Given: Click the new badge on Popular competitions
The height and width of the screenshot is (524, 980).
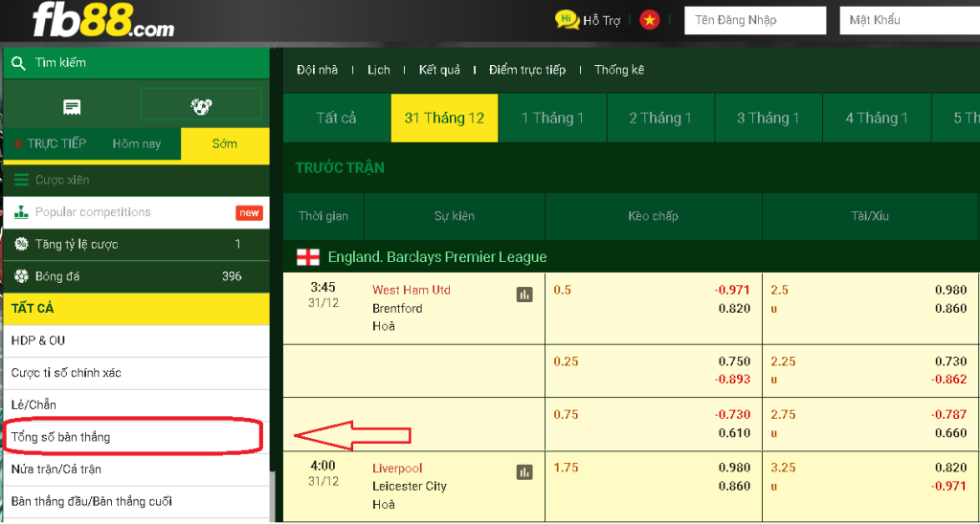Looking at the screenshot, I should click(250, 213).
